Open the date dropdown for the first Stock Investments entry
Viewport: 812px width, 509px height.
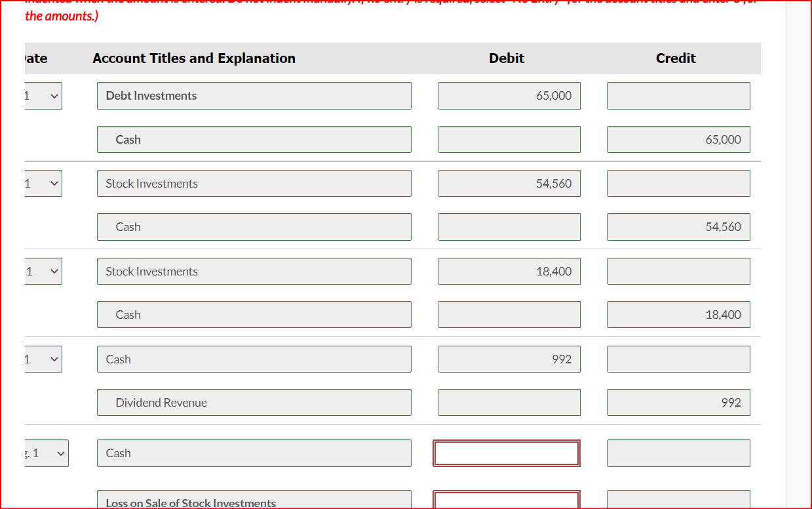click(41, 183)
